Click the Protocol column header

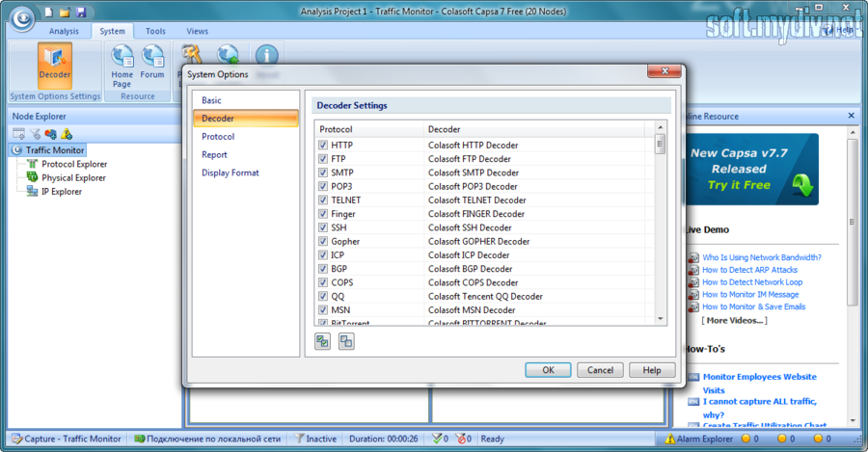pyautogui.click(x=369, y=129)
